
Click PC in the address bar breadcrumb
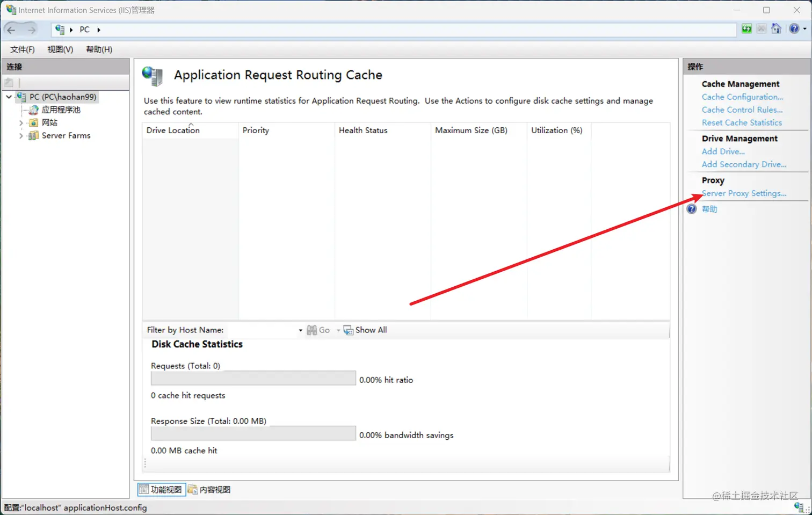[x=85, y=30]
